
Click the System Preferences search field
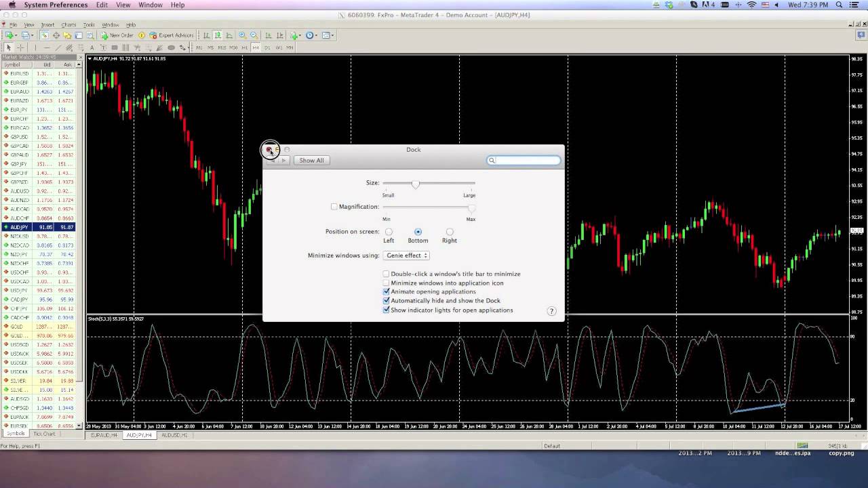pos(524,161)
